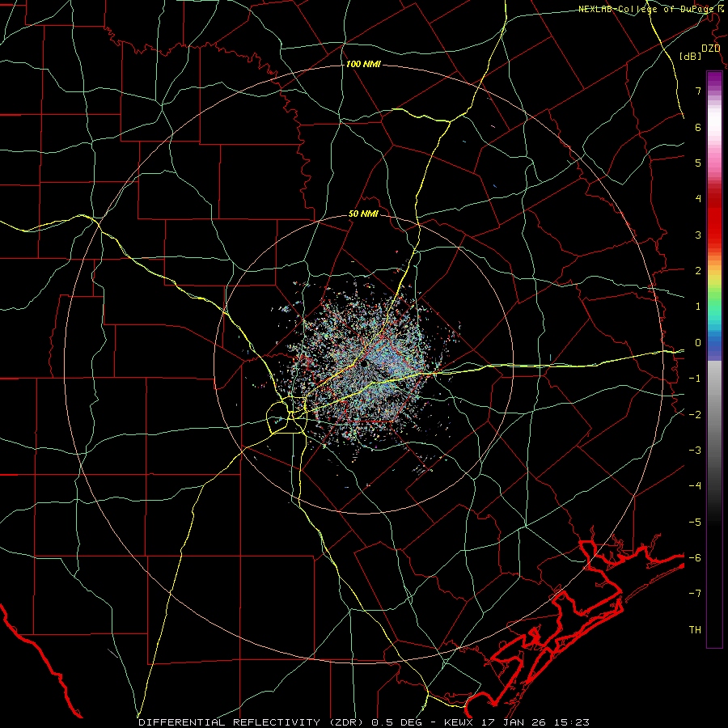Click the -1 value on color scale
This screenshot has width=728, height=728.
tap(695, 379)
